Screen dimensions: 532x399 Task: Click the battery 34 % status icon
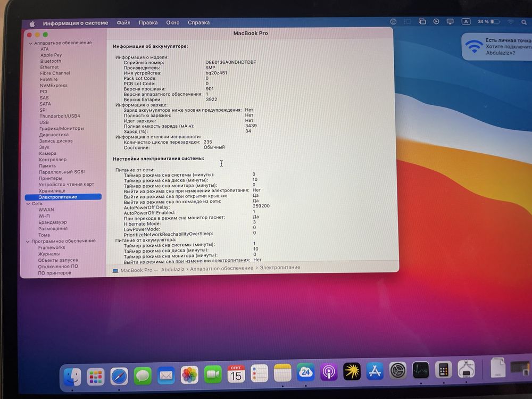click(x=489, y=22)
